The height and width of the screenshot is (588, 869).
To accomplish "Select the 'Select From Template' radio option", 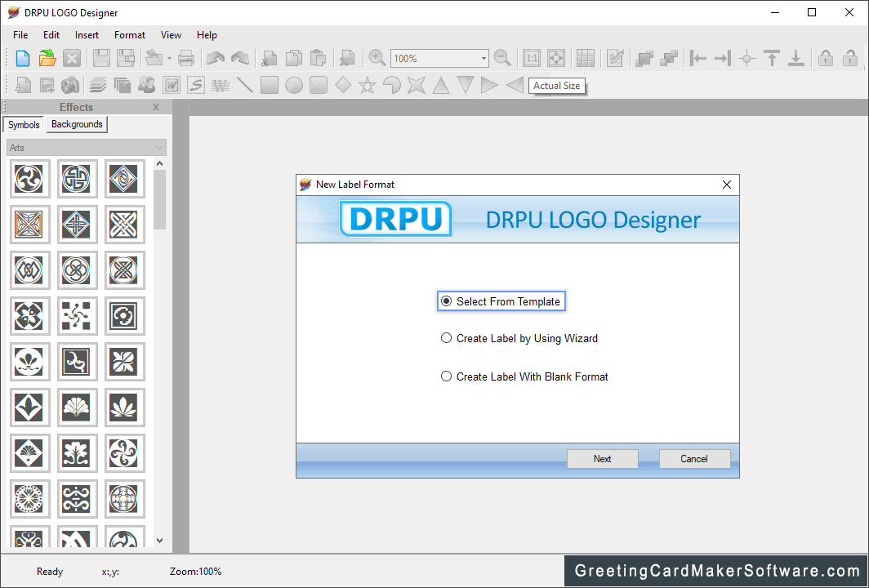I will 501,301.
